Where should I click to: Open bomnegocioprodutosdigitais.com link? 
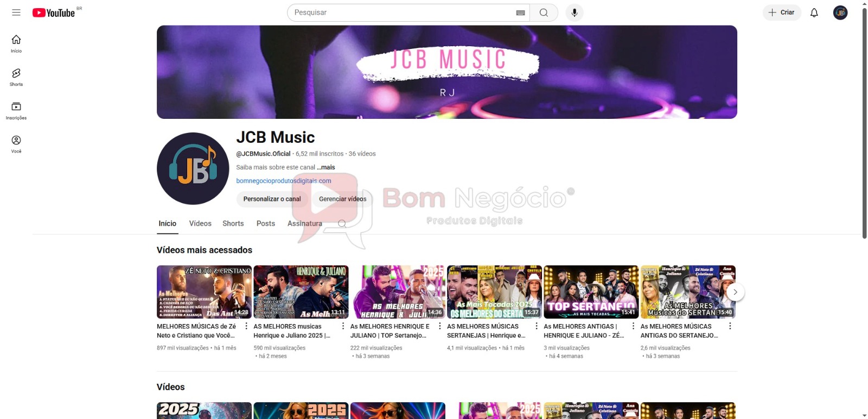click(284, 181)
